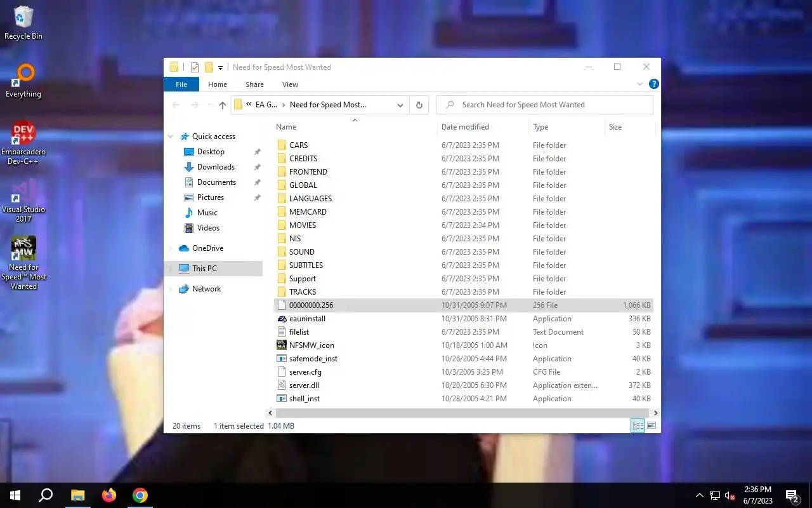Image resolution: width=812 pixels, height=508 pixels.
Task: Launch Need for Speed Most Wanted shortcut
Action: [23, 263]
